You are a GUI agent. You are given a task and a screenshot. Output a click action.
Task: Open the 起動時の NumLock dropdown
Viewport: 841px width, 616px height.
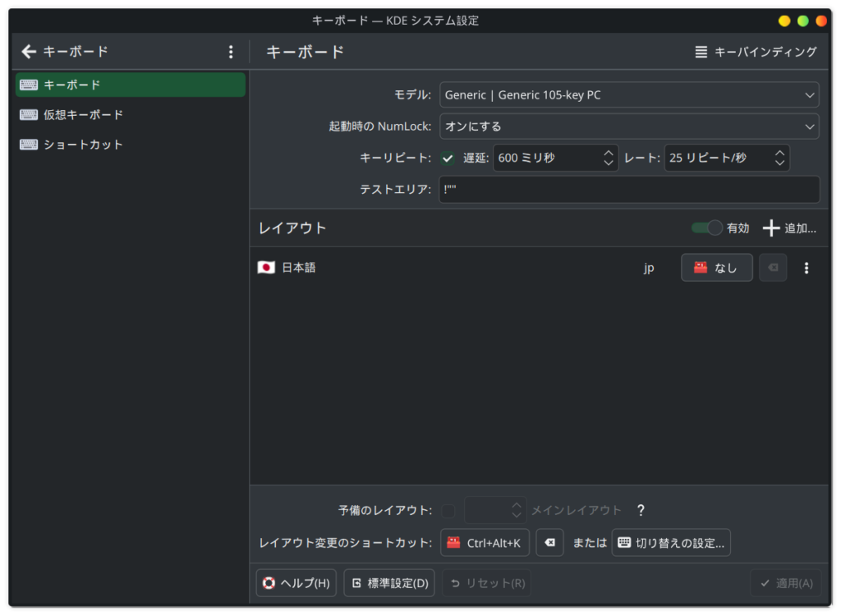(x=628, y=126)
